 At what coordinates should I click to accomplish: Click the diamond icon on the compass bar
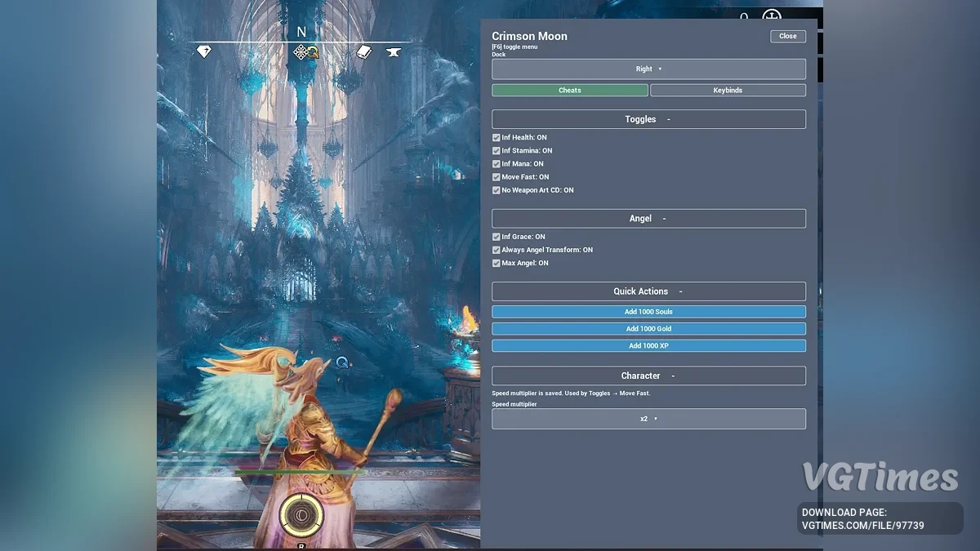(204, 51)
